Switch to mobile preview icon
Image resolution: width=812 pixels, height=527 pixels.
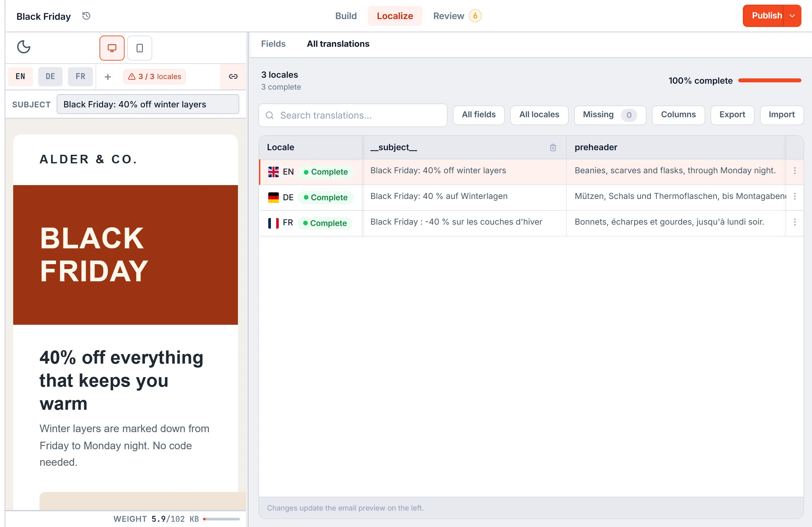(x=139, y=48)
